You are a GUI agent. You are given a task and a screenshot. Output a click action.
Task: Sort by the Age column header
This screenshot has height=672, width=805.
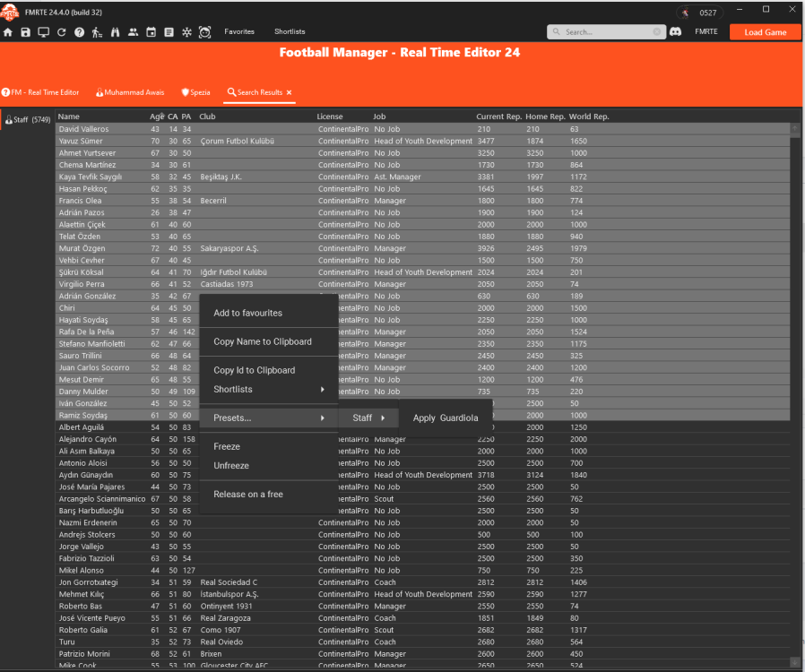point(157,116)
